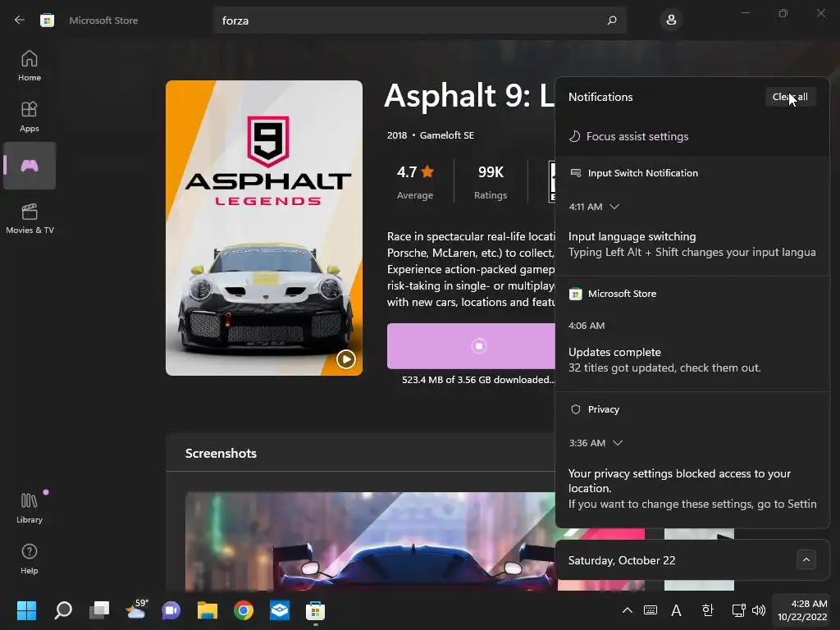Play the trailer on Asphalt Legends cover art

(x=345, y=359)
